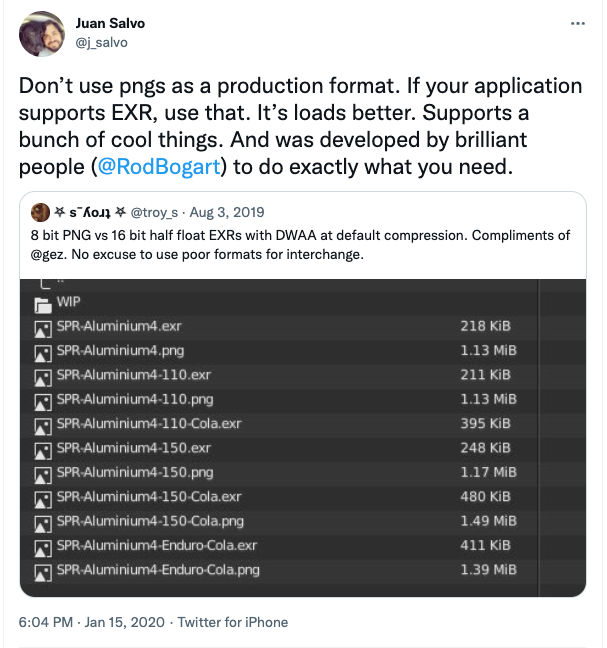Click the Aug 3, 2019 quoted tweet date
The width and height of the screenshot is (607, 648).
(x=234, y=212)
